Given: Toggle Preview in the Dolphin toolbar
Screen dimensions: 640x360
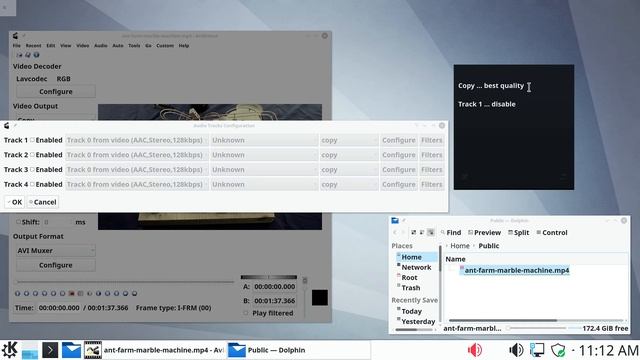Looking at the screenshot, I should click(484, 232).
